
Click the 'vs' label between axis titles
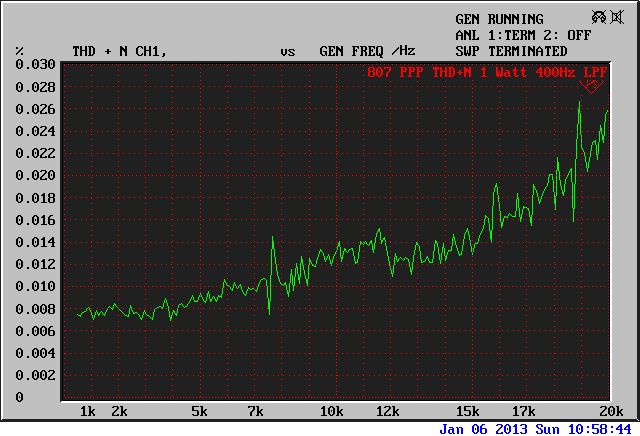(287, 51)
